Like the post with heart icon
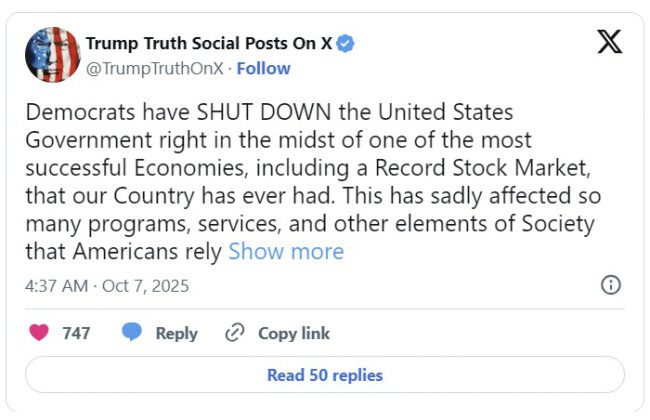 tap(39, 333)
